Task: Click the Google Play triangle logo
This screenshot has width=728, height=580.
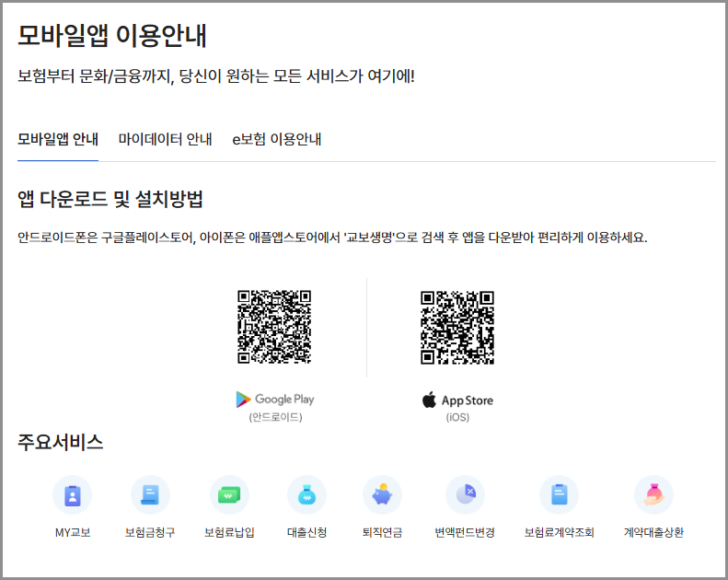Action: (x=243, y=400)
